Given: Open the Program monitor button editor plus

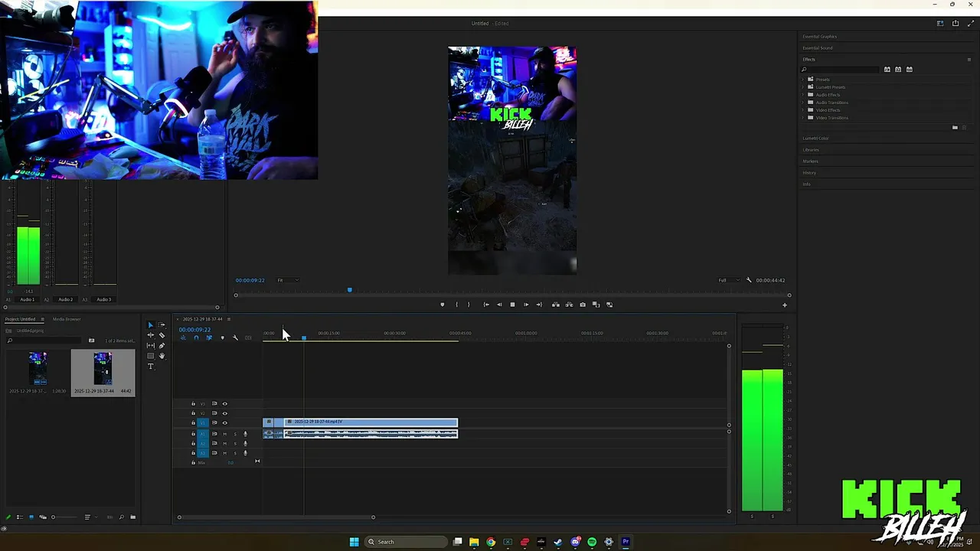Looking at the screenshot, I should point(784,305).
